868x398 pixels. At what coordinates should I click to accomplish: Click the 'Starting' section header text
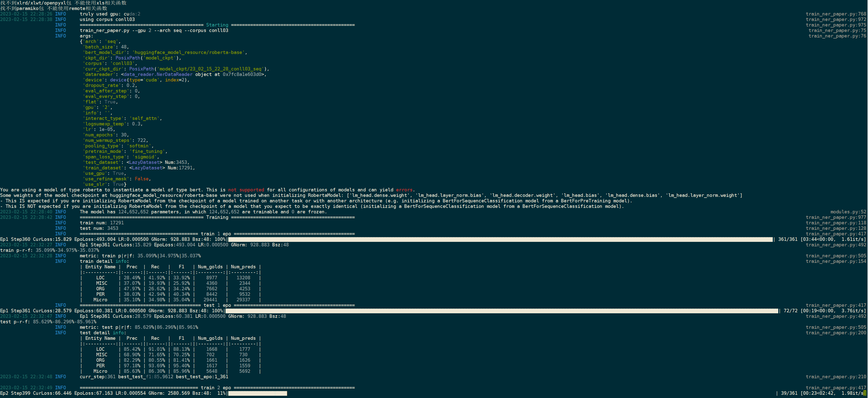[x=217, y=25]
